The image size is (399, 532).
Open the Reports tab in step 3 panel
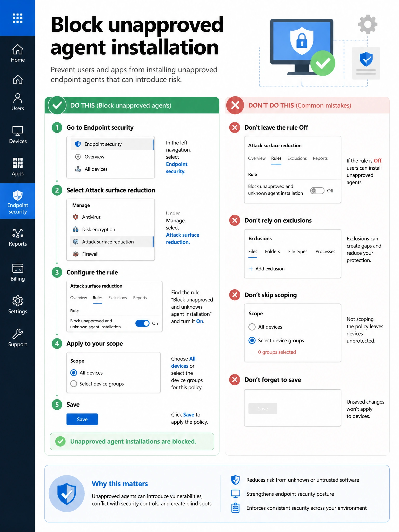pyautogui.click(x=140, y=298)
